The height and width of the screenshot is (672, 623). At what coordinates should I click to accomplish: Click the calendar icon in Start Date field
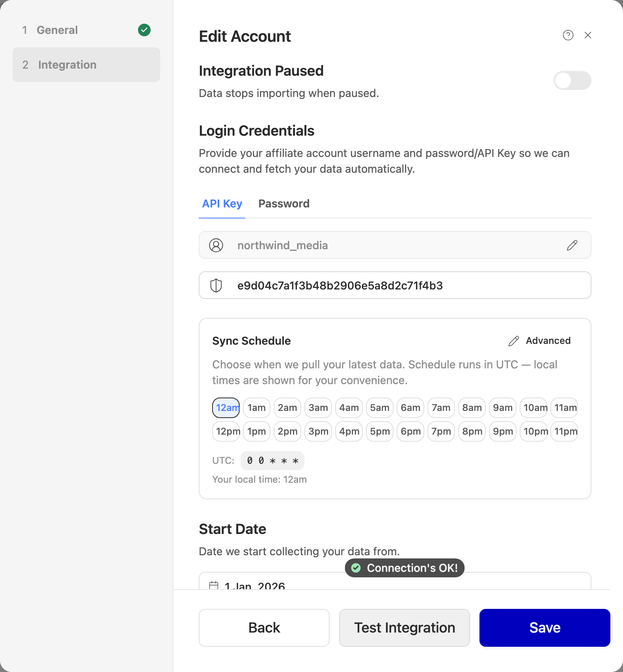(214, 585)
